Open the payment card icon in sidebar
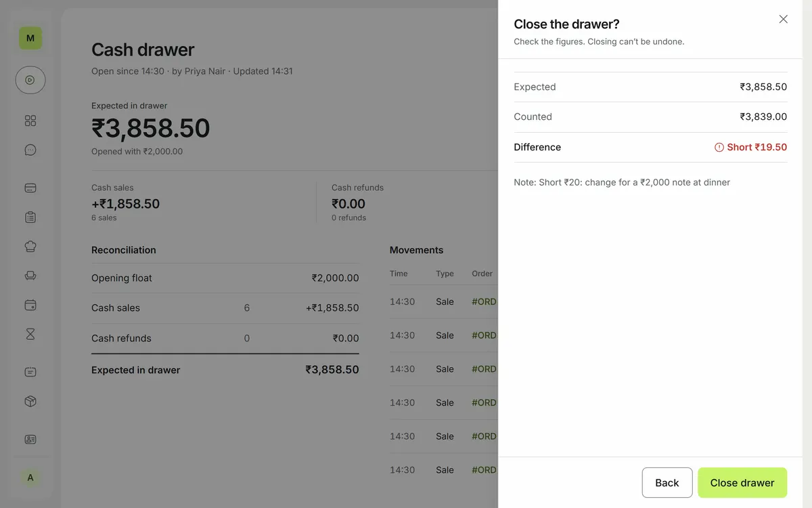The image size is (812, 508). click(30, 188)
